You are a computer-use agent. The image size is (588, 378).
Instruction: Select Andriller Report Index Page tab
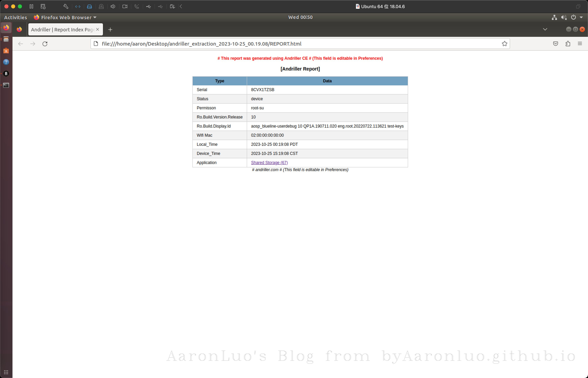pos(63,30)
